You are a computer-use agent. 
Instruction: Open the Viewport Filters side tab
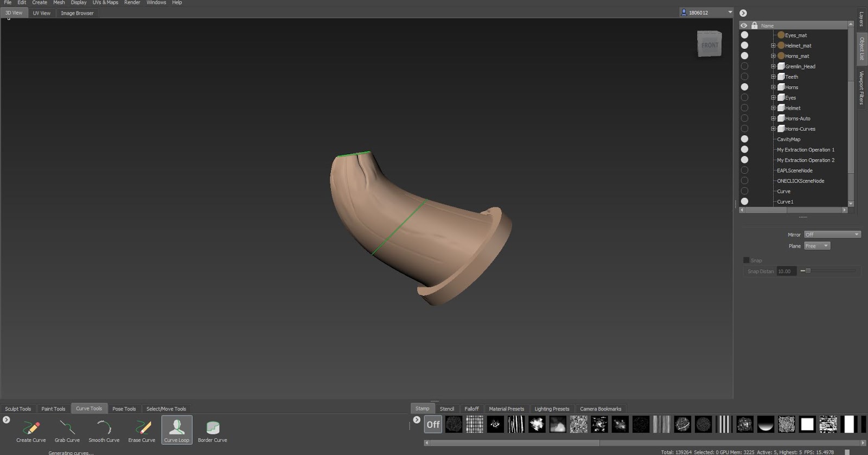point(861,87)
